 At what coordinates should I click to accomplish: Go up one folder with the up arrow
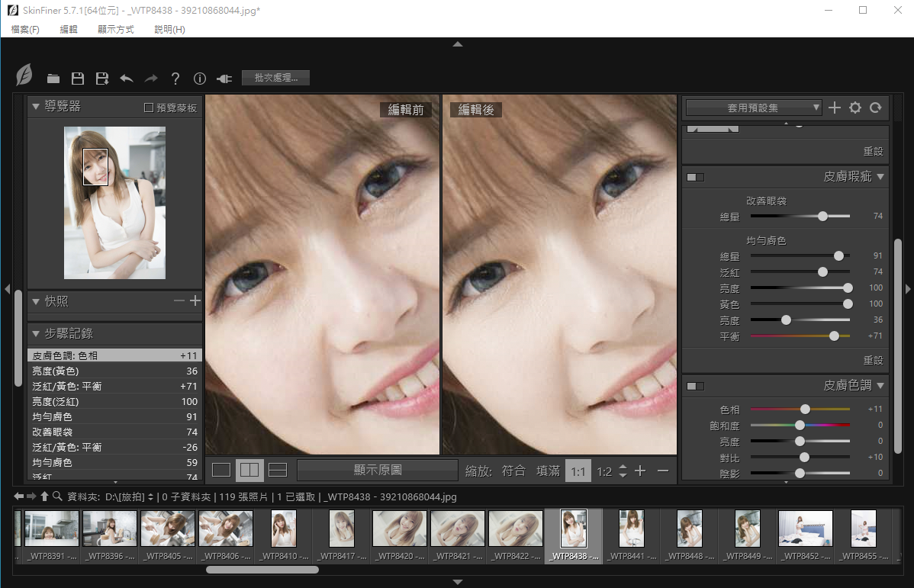tap(44, 496)
